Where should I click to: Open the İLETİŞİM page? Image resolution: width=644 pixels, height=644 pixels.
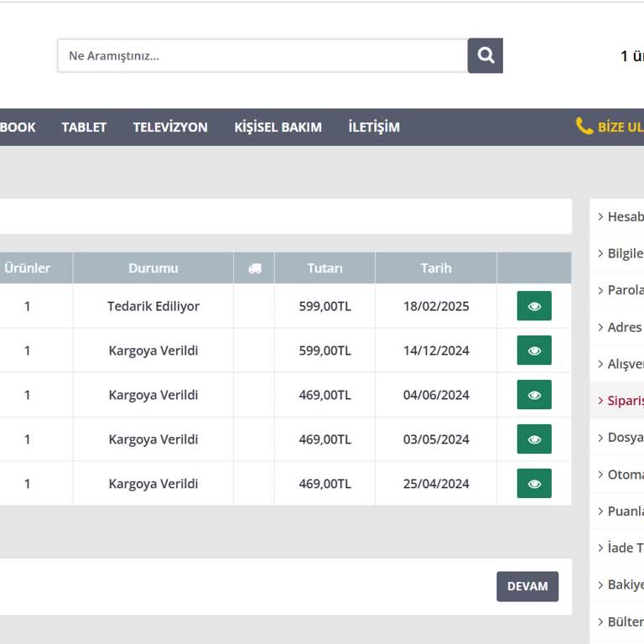click(x=374, y=127)
